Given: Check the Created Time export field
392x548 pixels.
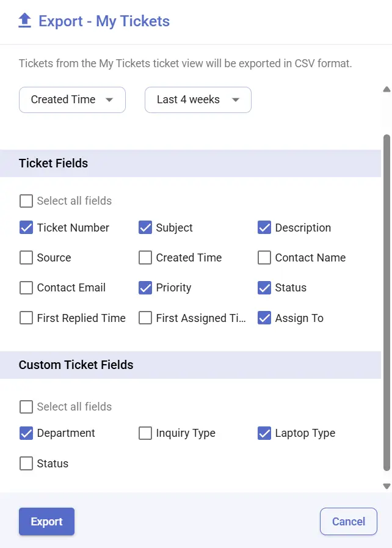Looking at the screenshot, I should point(145,257).
